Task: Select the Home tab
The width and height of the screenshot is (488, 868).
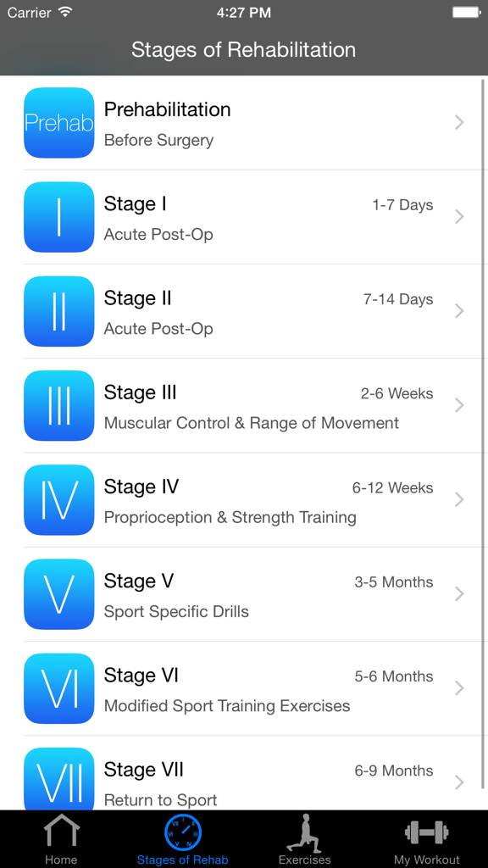Action: [60, 837]
